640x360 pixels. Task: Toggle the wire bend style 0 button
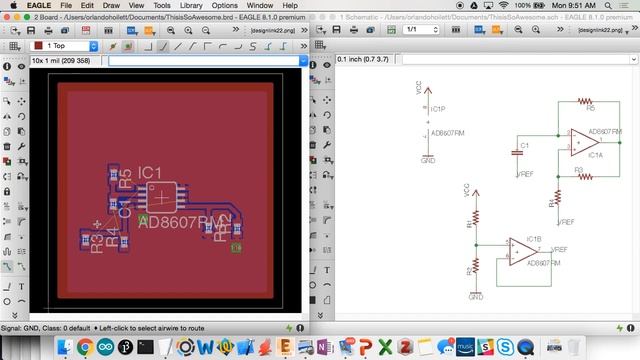point(148,47)
